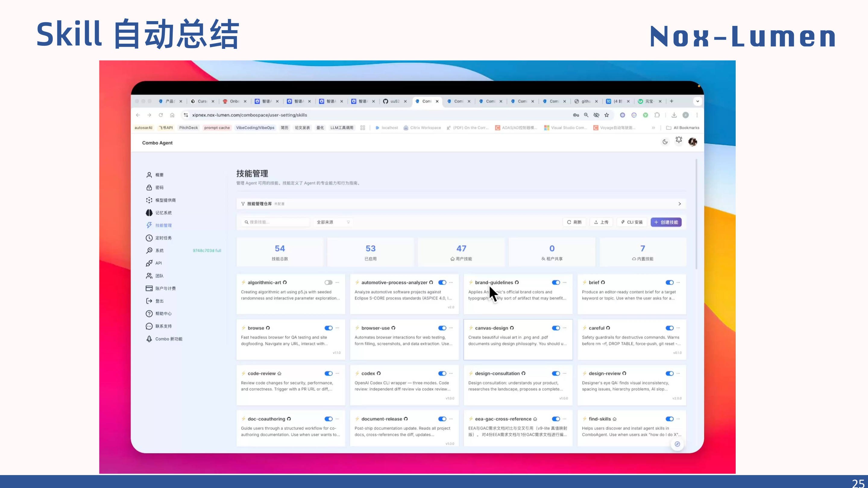The image size is (868, 488).
Task: Disable the code-review skill toggle
Action: pos(329,373)
